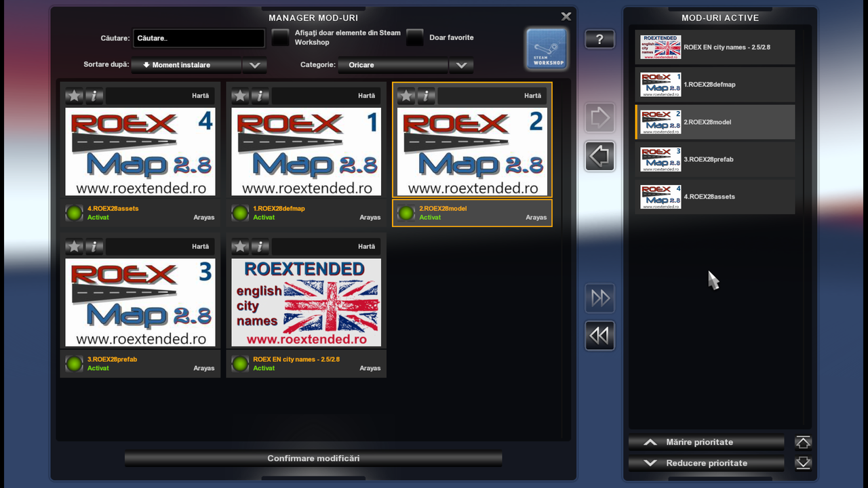This screenshot has height=488, width=868.
Task: Click Reducere prioritate button
Action: (x=707, y=464)
